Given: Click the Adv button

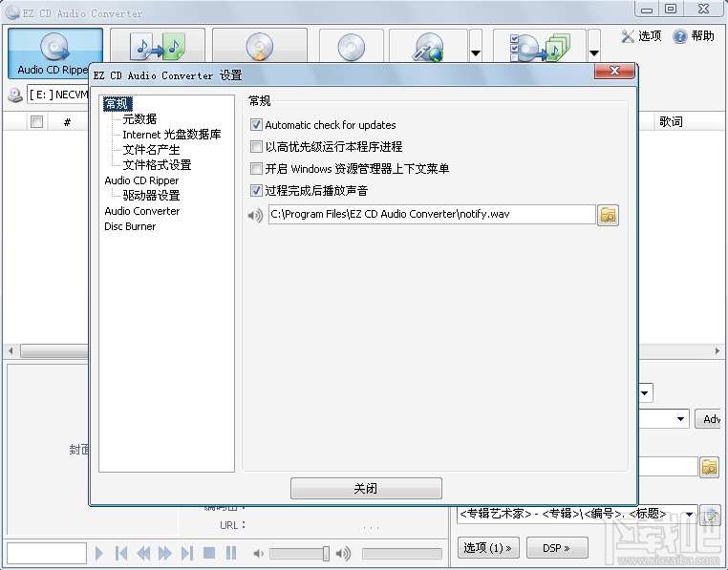Looking at the screenshot, I should click(x=710, y=419).
